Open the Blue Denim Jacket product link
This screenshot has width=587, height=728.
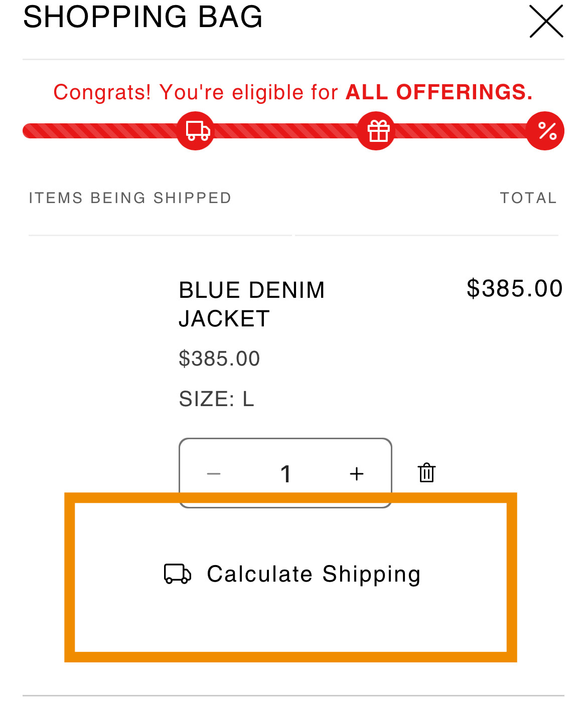(x=252, y=304)
